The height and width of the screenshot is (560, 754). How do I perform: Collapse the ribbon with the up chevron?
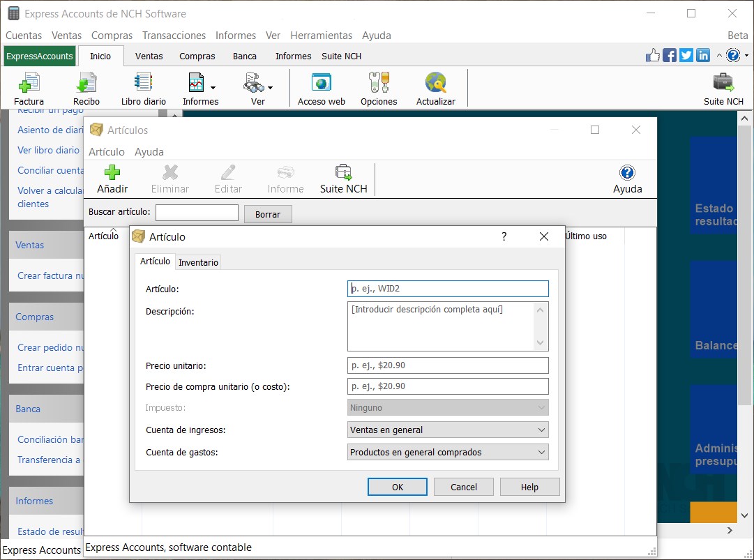coord(719,56)
